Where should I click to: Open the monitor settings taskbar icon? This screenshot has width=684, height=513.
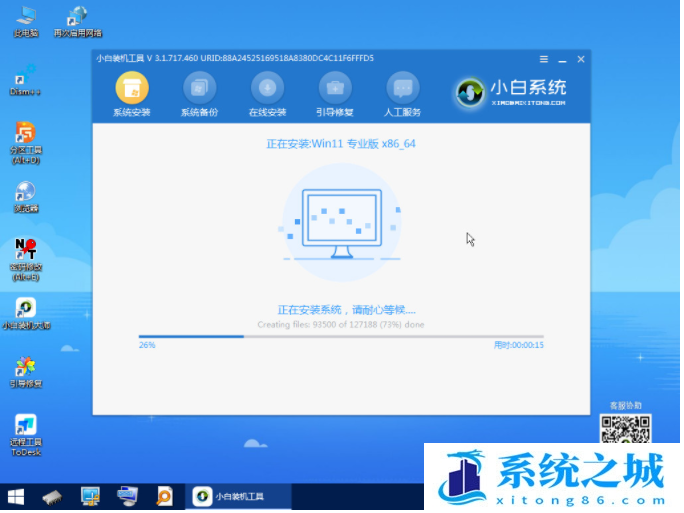(90, 496)
